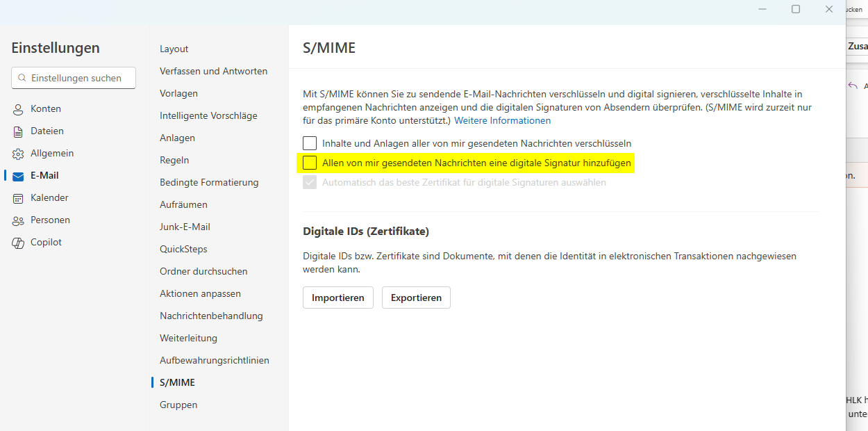Open Ordner durchsuchen settings
Screen dimensions: 868x431
tap(203, 271)
